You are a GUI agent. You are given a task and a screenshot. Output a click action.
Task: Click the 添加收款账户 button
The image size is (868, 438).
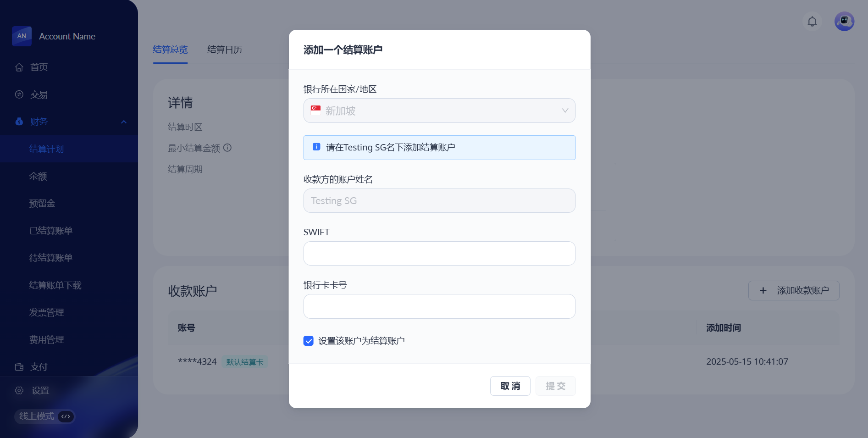point(793,290)
